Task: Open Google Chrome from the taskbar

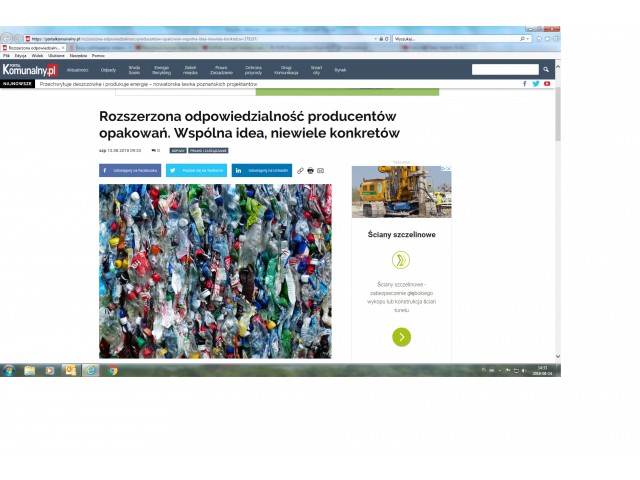Action: (113, 370)
